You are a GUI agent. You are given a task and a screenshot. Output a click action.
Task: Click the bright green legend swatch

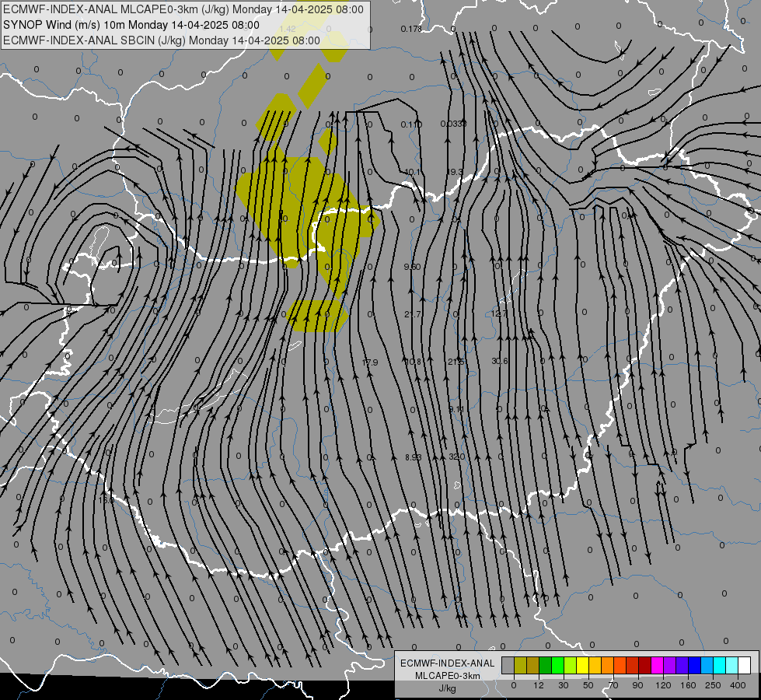557,665
